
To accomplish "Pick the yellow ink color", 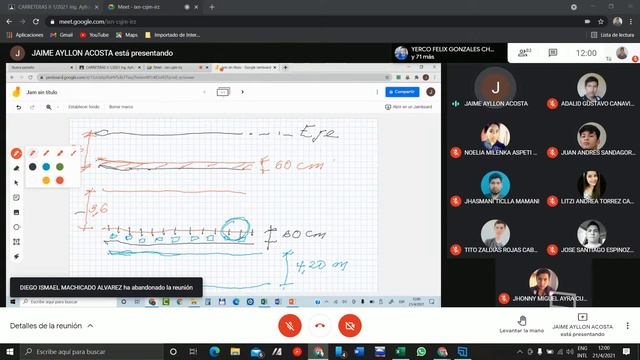I will coord(46,180).
